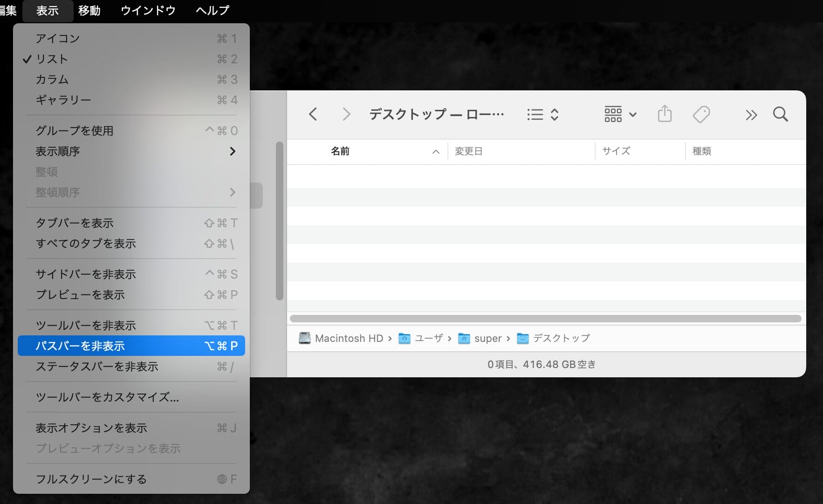Click the double-chevron overflow icon in toolbar
823x504 pixels.
pos(751,115)
